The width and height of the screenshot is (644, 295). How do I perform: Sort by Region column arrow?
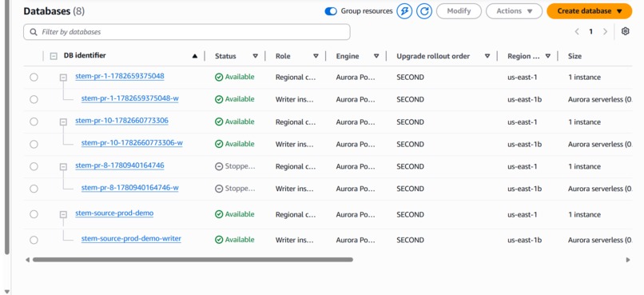coord(548,56)
